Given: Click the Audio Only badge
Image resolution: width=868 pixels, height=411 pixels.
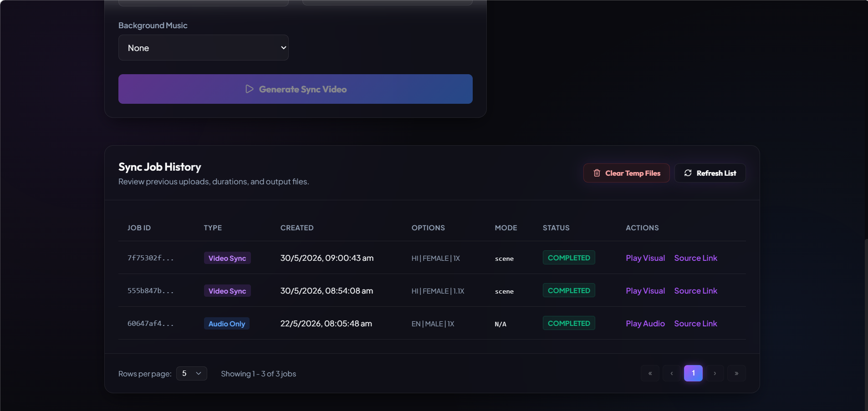Looking at the screenshot, I should 227,324.
